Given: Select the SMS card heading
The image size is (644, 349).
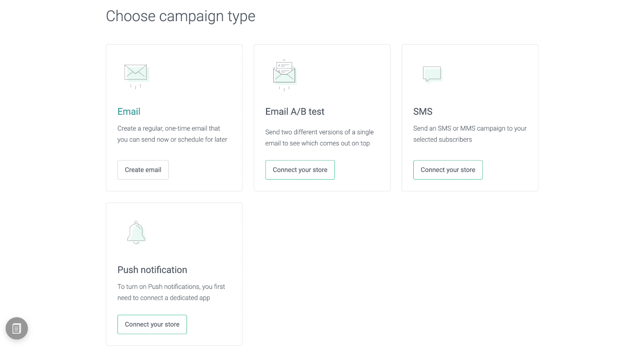Looking at the screenshot, I should pyautogui.click(x=423, y=112).
